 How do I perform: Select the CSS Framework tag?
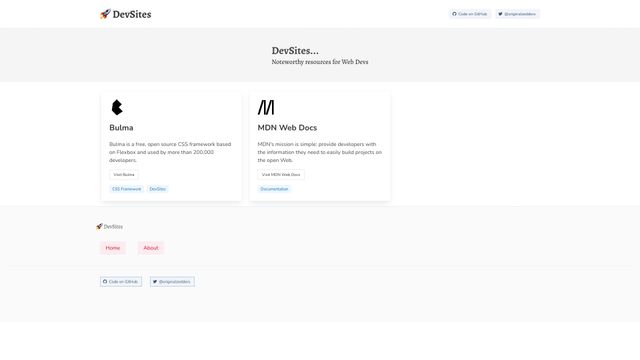pos(127,189)
